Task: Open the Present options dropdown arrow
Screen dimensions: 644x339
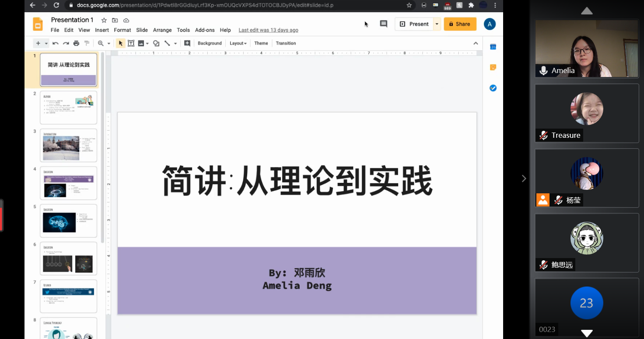Action: [437, 24]
